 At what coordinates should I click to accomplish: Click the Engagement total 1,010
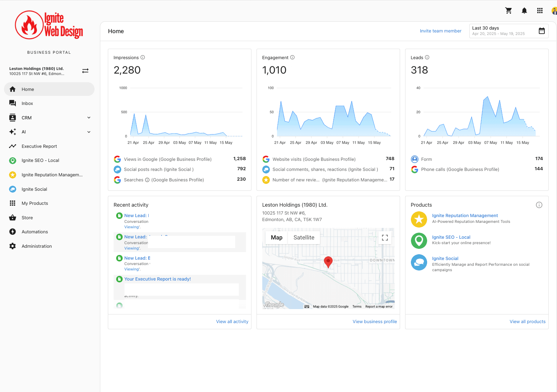click(x=274, y=70)
